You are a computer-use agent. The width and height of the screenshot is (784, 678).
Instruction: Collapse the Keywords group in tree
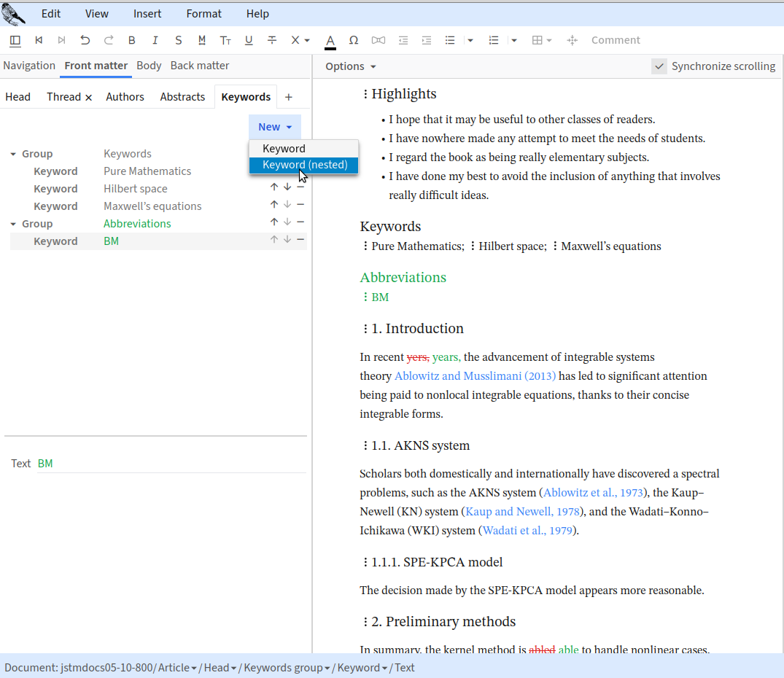click(14, 154)
